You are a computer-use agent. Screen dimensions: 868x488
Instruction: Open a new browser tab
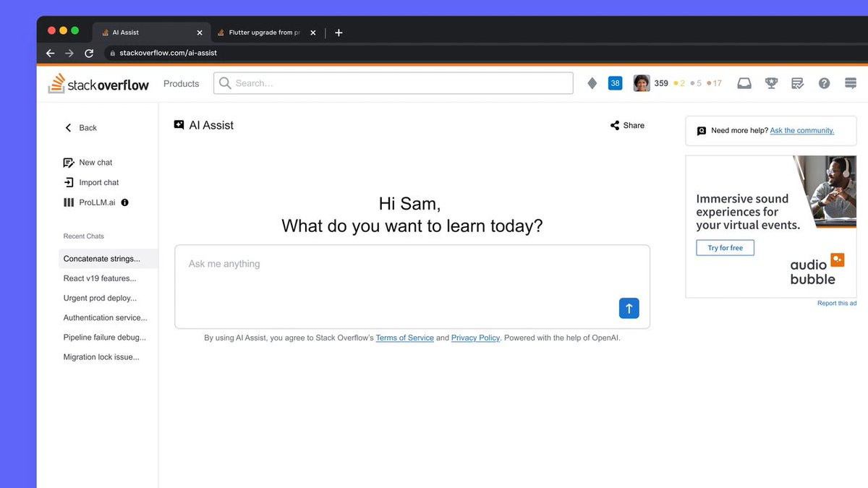click(x=339, y=33)
